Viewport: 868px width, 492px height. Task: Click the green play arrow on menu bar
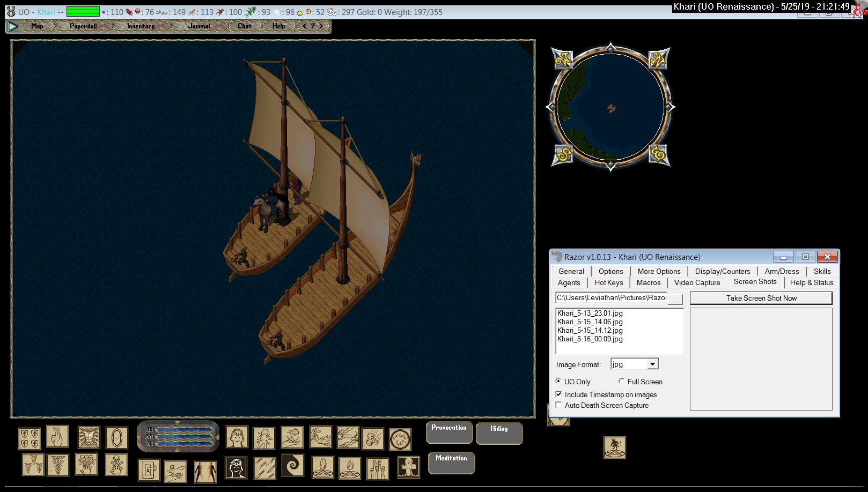click(13, 26)
